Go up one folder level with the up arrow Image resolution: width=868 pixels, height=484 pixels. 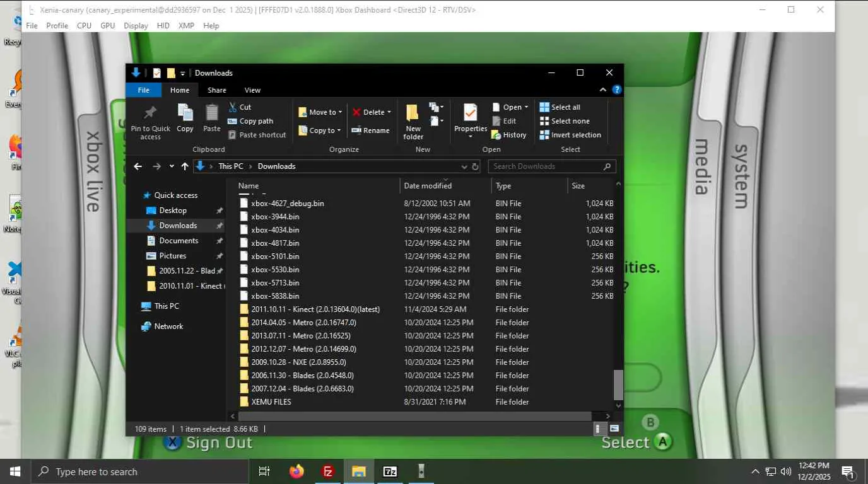[x=184, y=166]
